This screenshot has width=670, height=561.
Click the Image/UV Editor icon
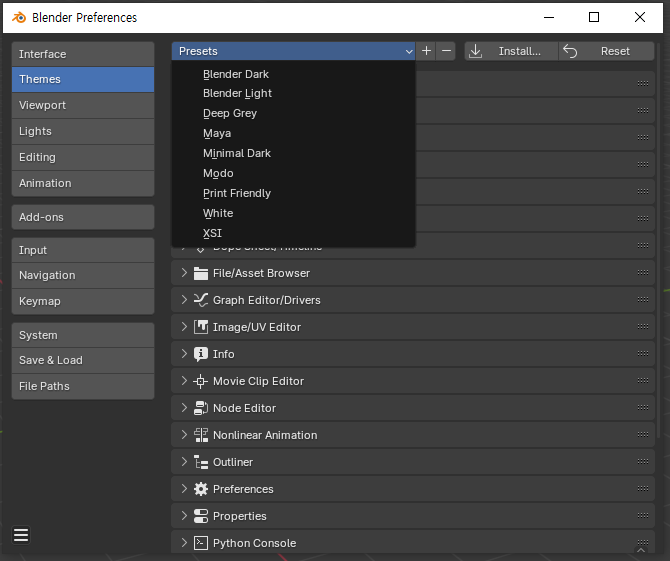click(200, 327)
